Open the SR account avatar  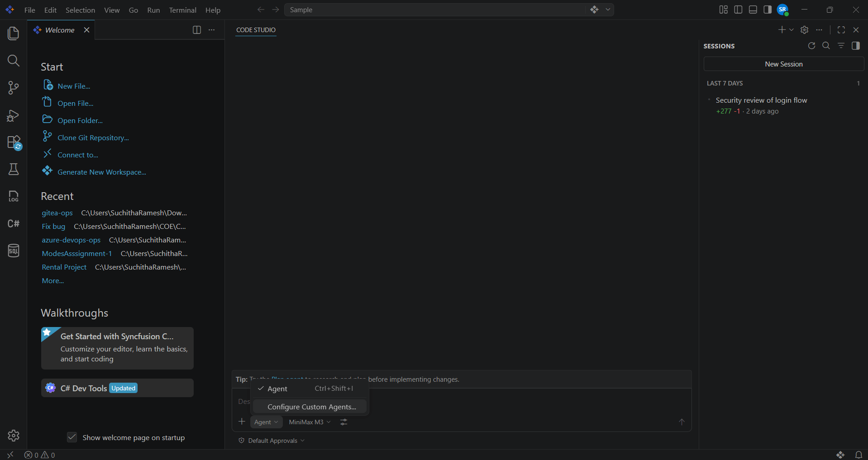[x=782, y=9]
